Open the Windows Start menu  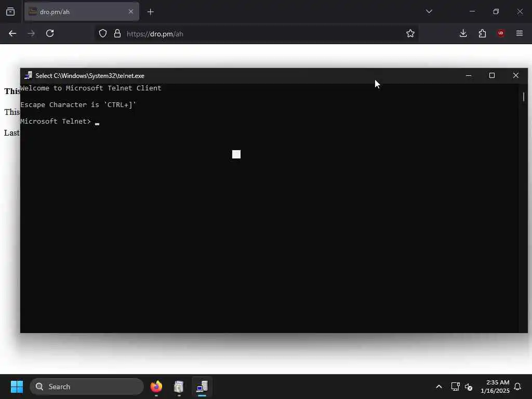(17, 387)
